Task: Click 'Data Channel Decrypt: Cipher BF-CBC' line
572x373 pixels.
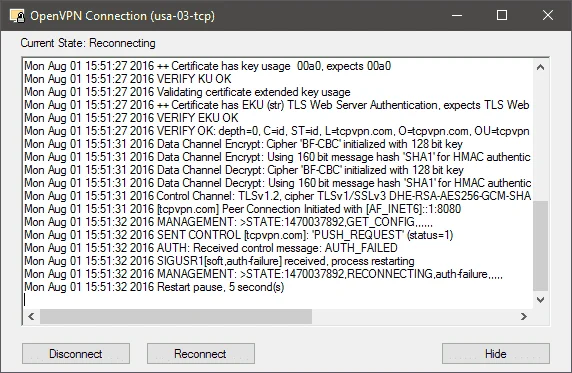Action: pyautogui.click(x=244, y=170)
